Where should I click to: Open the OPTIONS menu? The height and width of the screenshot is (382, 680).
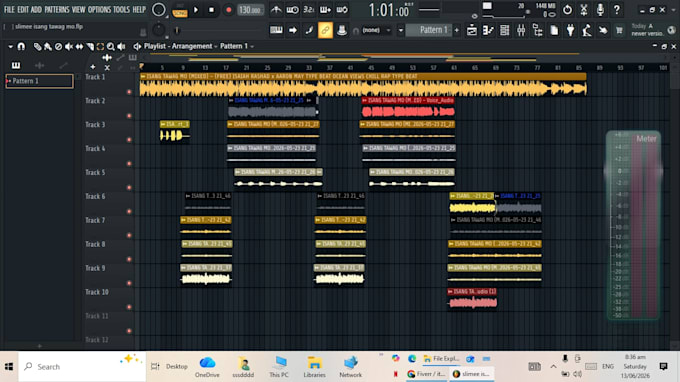[x=99, y=9]
